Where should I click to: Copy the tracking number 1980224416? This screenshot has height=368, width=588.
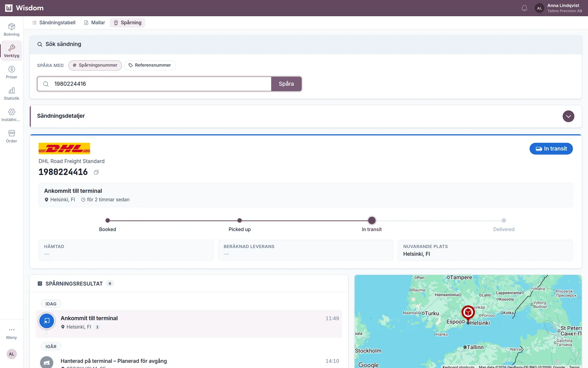point(96,172)
